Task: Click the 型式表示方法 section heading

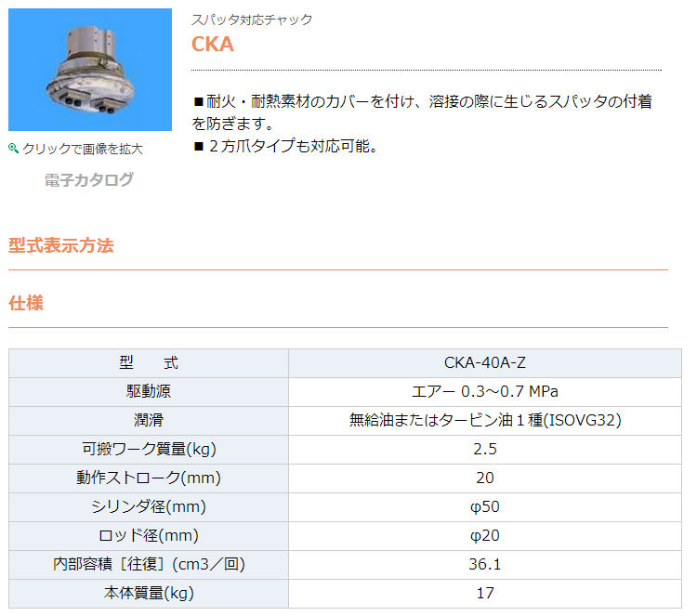Action: pyautogui.click(x=61, y=245)
